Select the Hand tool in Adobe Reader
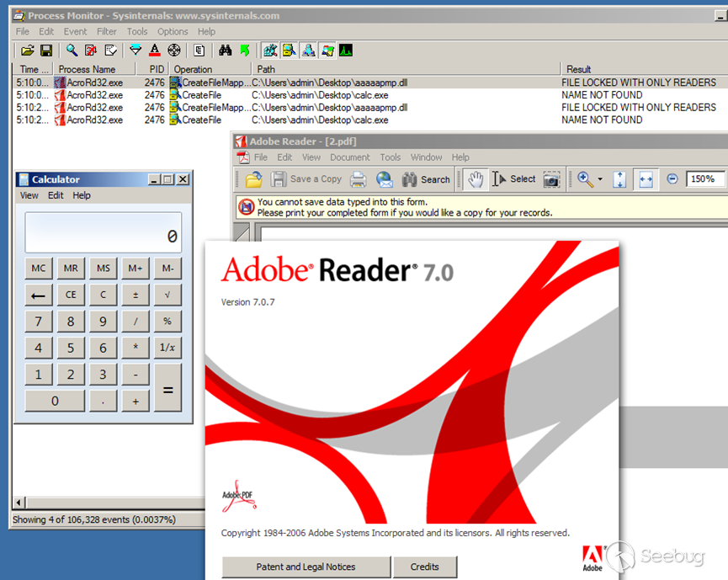 click(476, 178)
